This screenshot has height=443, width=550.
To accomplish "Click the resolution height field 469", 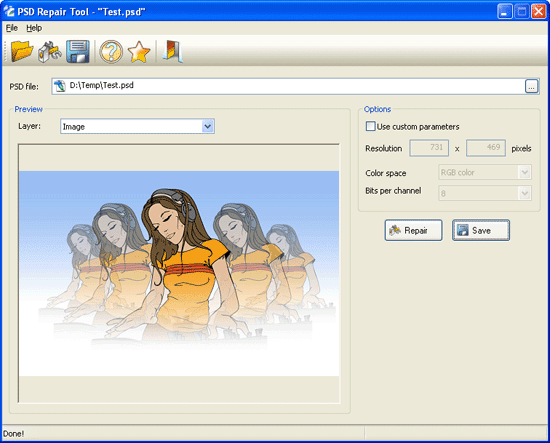I will pyautogui.click(x=486, y=148).
